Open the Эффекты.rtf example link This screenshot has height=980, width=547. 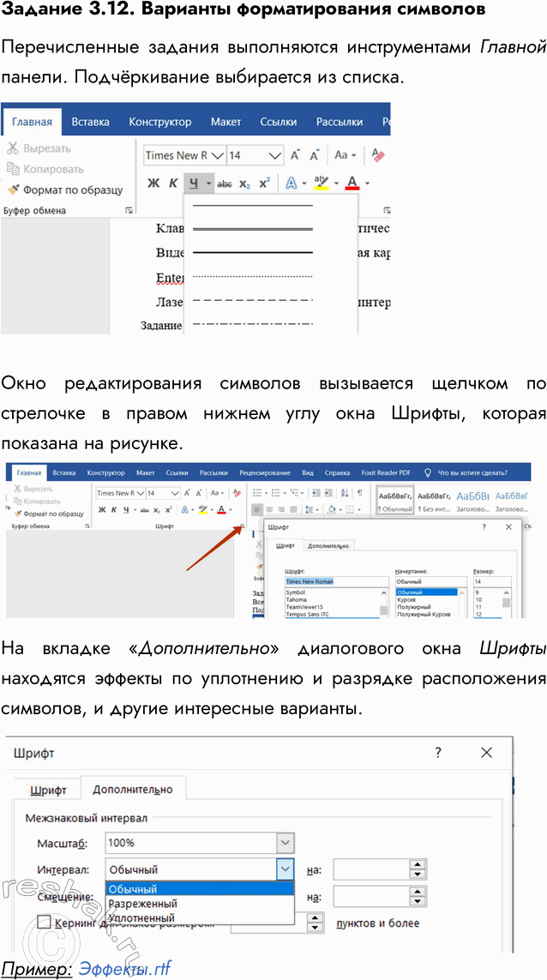pyautogui.click(x=125, y=969)
